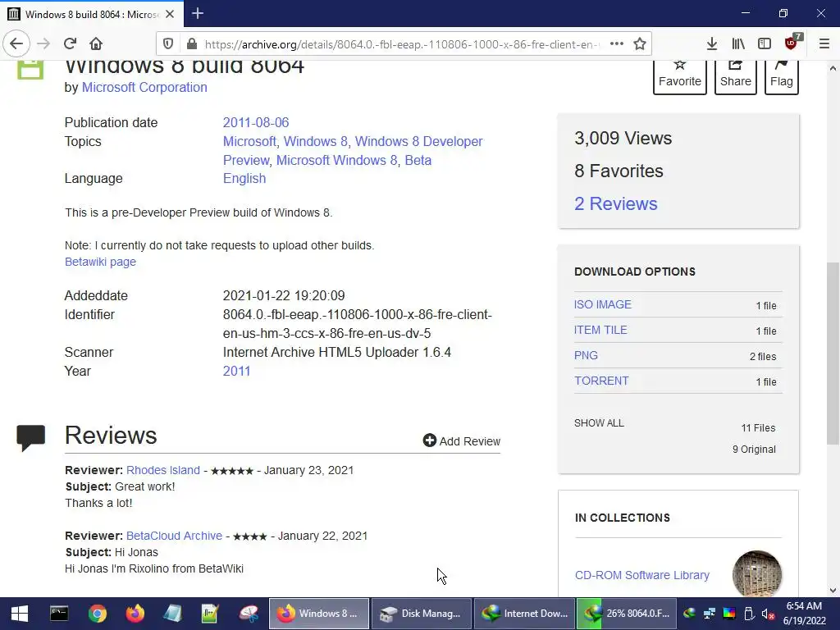This screenshot has height=630, width=840.
Task: Open the 26% 8064.0 download progress window
Action: (x=627, y=614)
